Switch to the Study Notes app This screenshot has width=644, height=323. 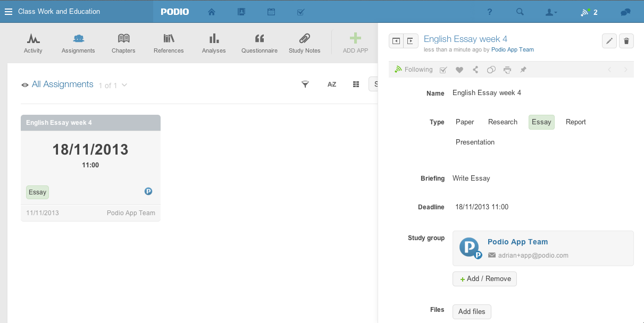pyautogui.click(x=304, y=43)
